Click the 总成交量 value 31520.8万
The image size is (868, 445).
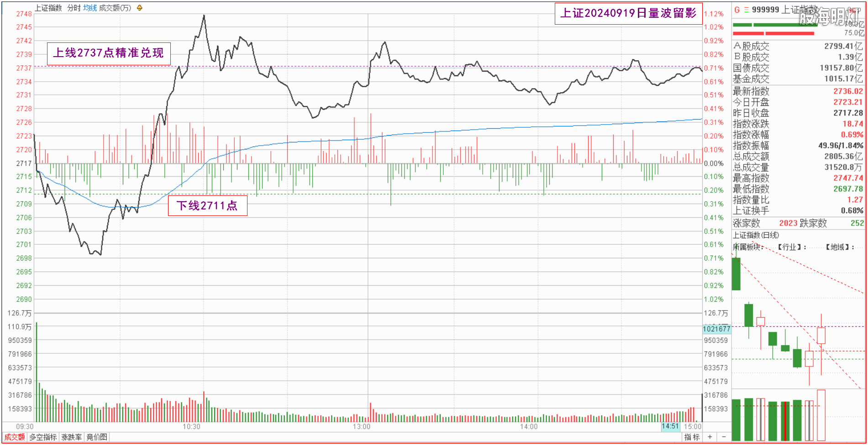point(843,167)
